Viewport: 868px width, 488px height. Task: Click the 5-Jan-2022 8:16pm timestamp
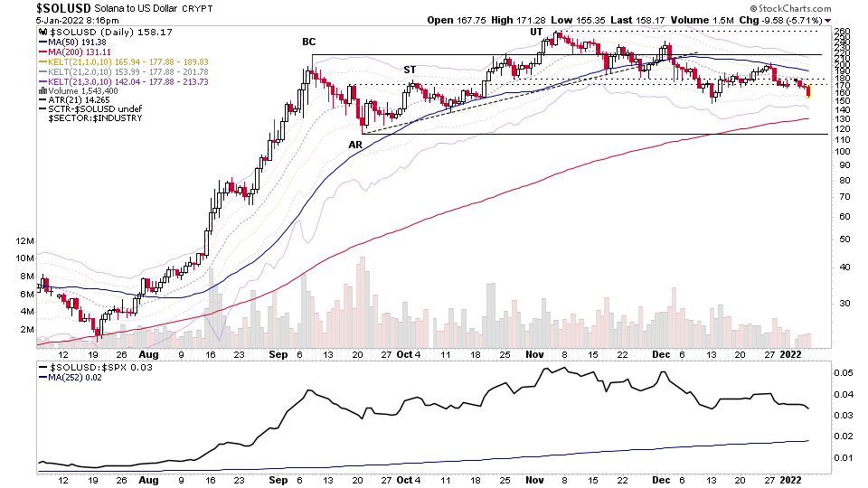coord(78,21)
